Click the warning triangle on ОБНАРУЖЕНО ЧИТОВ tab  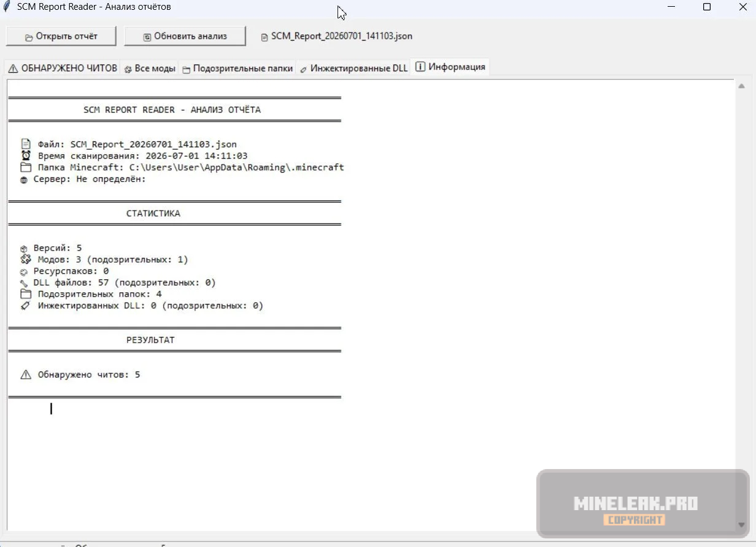point(13,69)
